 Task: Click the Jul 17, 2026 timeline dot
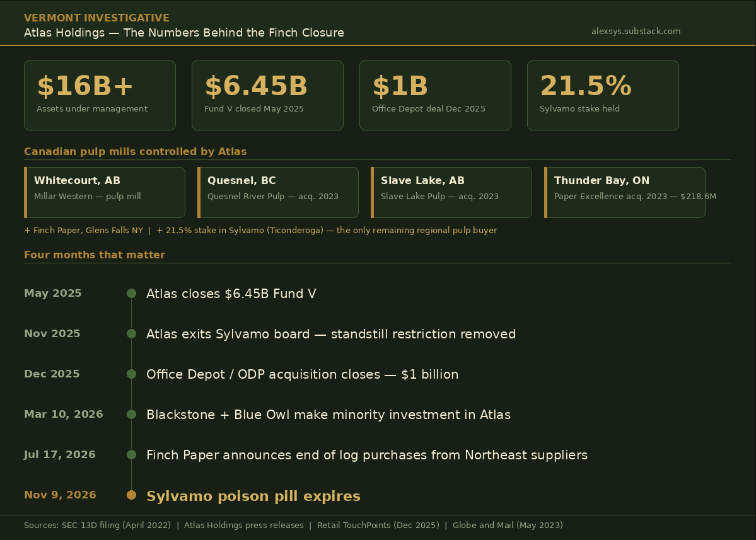(x=131, y=455)
